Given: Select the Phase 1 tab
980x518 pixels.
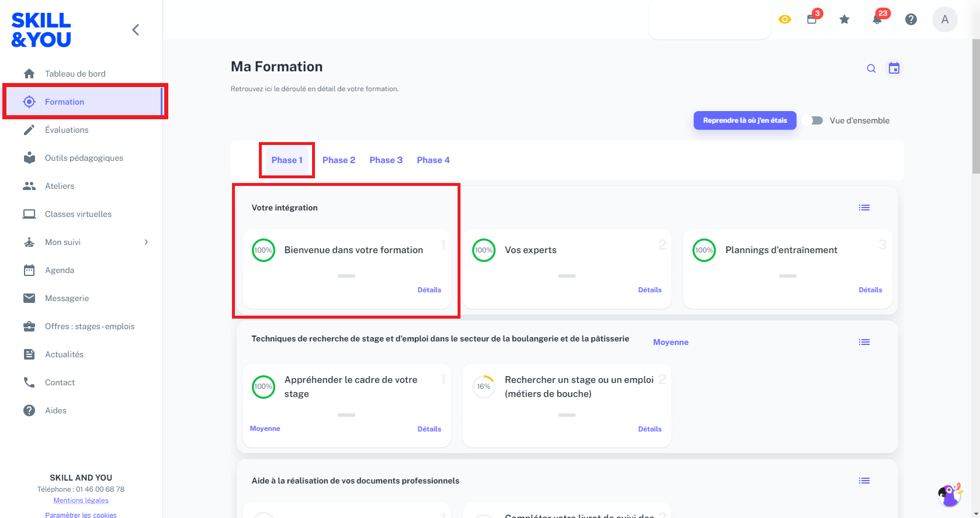Looking at the screenshot, I should coord(287,160).
